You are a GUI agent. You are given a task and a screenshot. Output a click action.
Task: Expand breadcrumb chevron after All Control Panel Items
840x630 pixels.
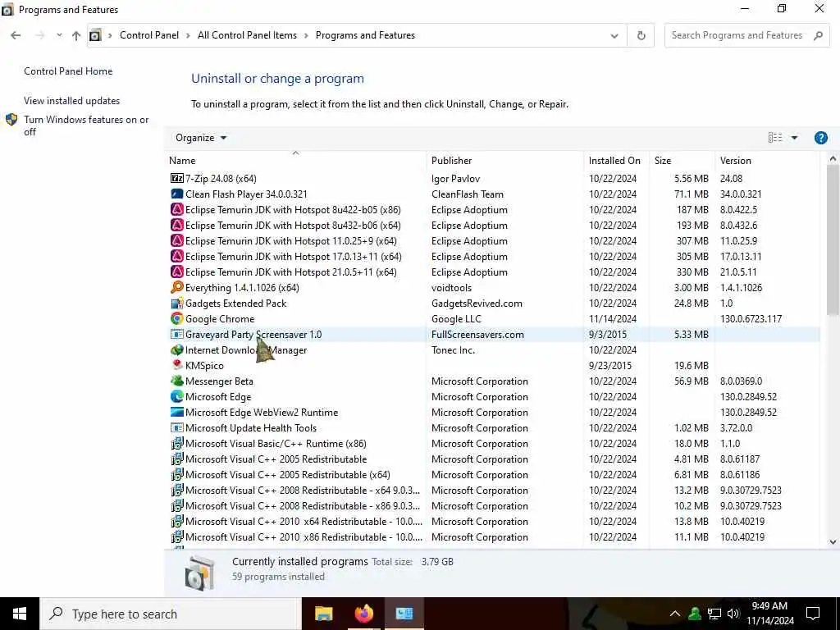[x=306, y=35]
